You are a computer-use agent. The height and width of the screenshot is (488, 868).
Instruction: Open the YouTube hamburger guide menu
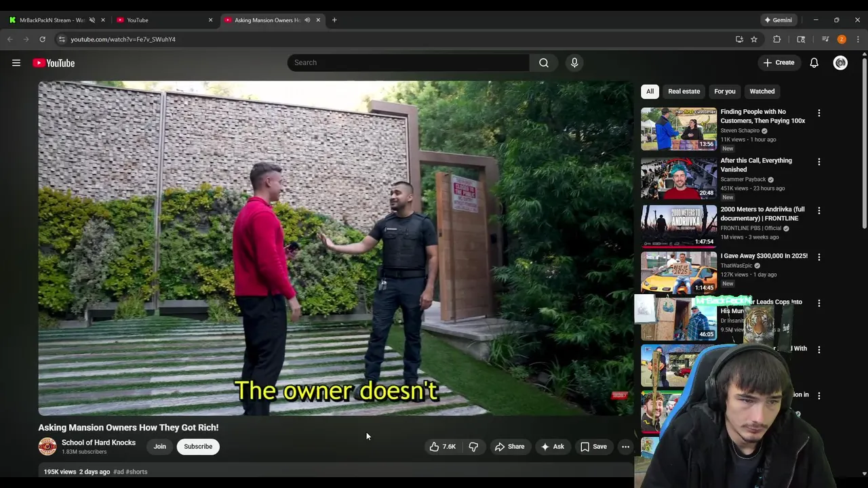[16, 63]
